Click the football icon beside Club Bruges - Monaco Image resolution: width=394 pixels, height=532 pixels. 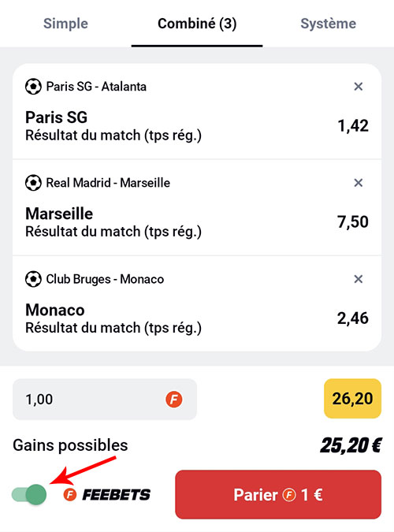tap(33, 279)
